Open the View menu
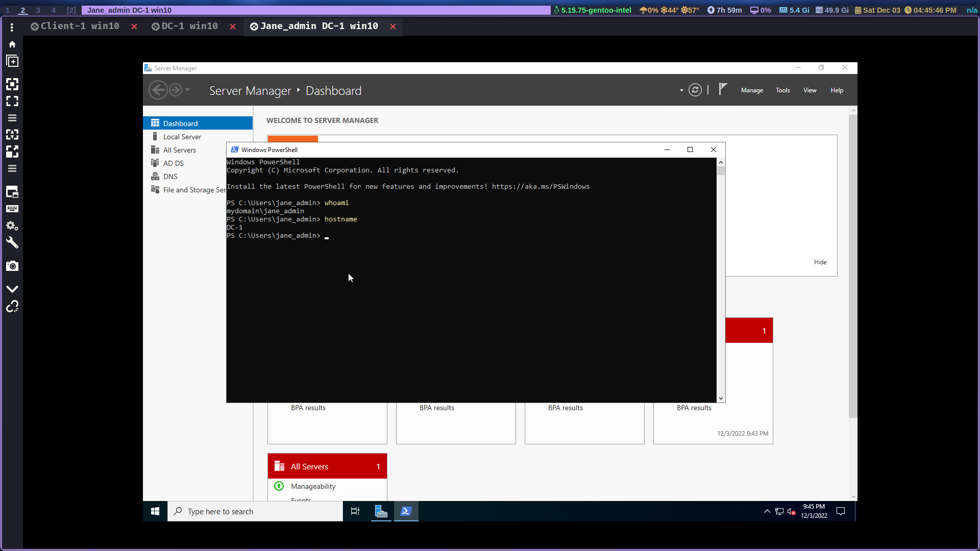 pos(810,90)
